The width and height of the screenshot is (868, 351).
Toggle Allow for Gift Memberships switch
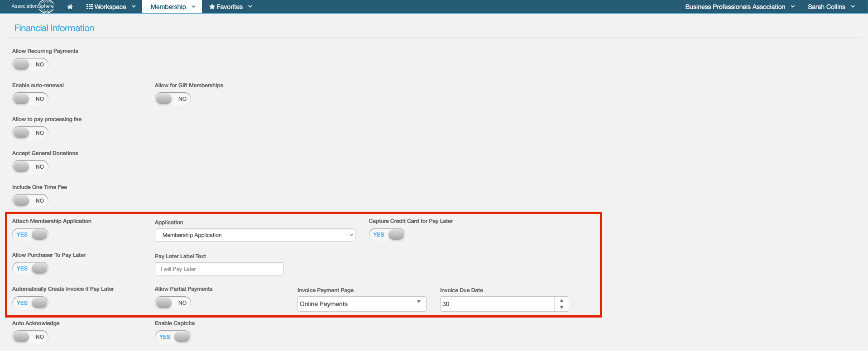click(x=173, y=99)
